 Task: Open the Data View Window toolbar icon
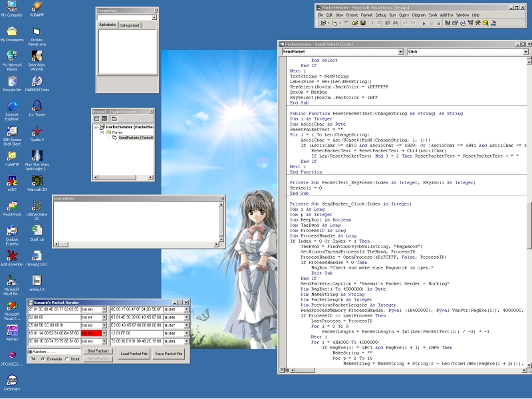[485, 23]
